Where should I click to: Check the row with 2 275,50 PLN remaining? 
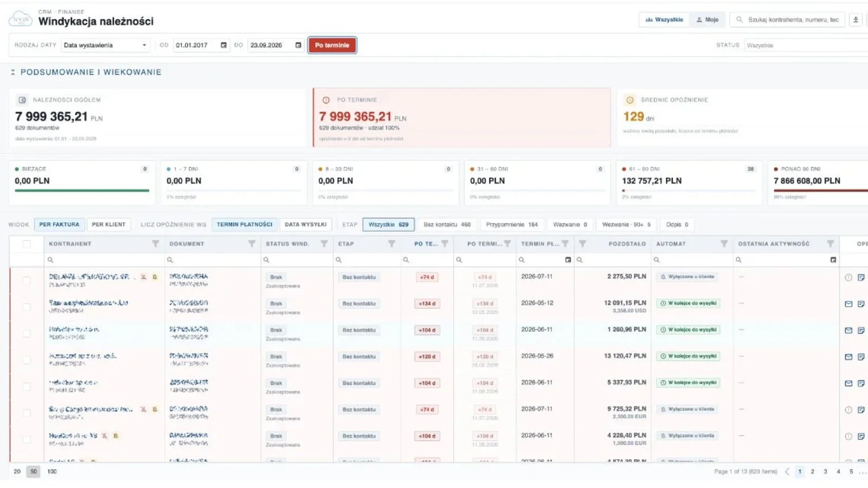coord(27,280)
